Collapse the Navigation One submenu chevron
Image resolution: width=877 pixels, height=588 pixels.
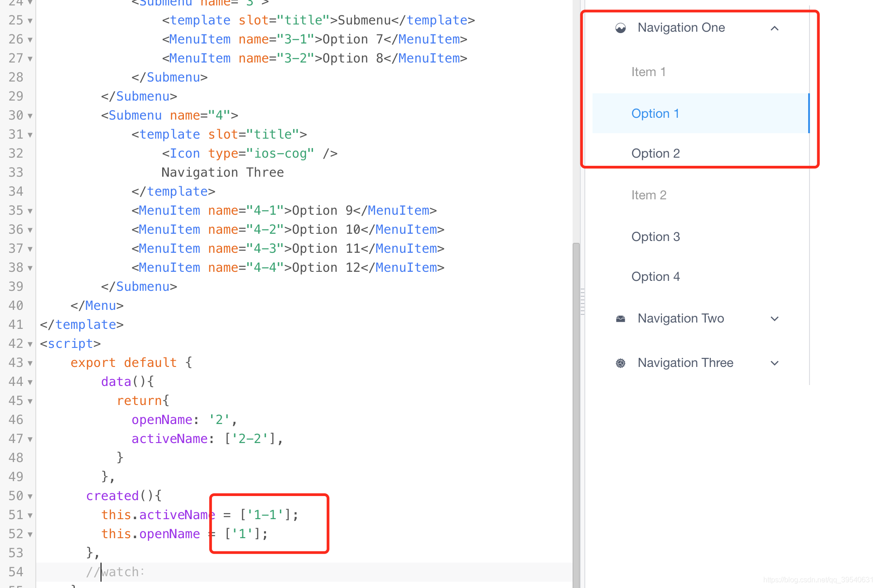(775, 29)
